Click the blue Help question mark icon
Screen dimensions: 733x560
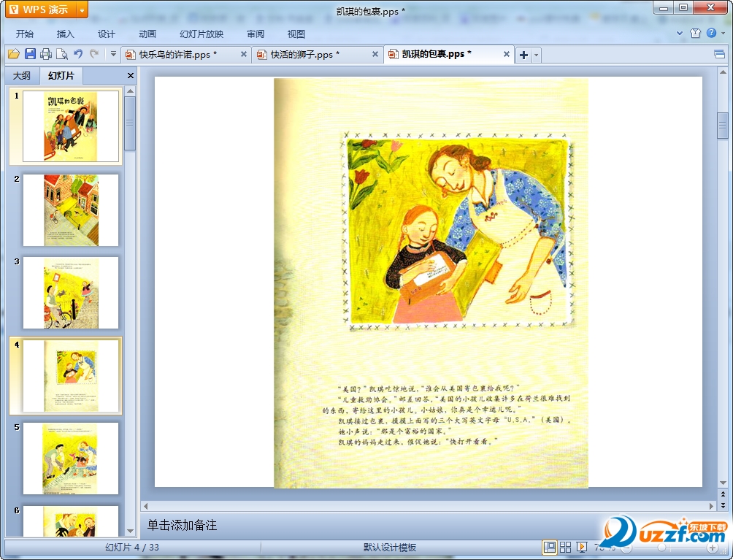click(x=711, y=33)
